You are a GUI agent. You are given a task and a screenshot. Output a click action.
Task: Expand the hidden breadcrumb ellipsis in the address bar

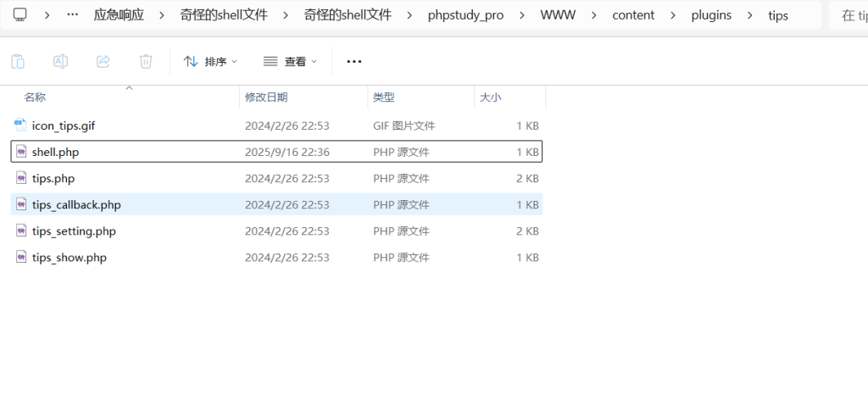tap(72, 15)
